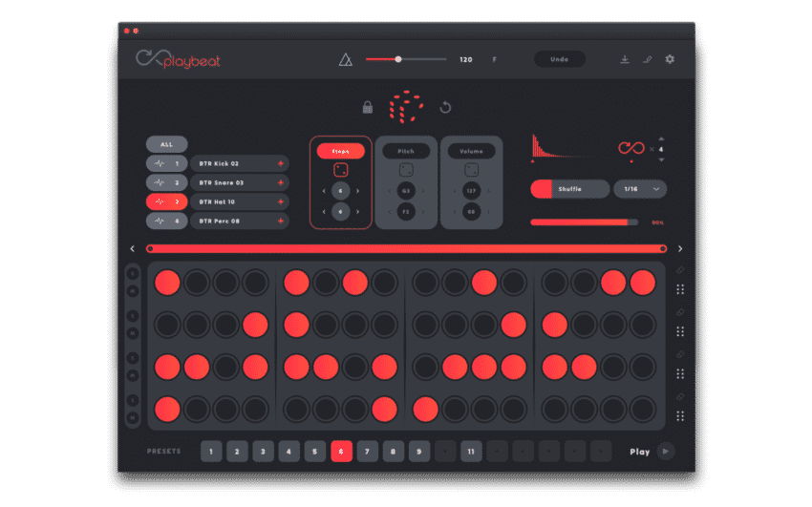Select the Volume tab

[x=471, y=151]
